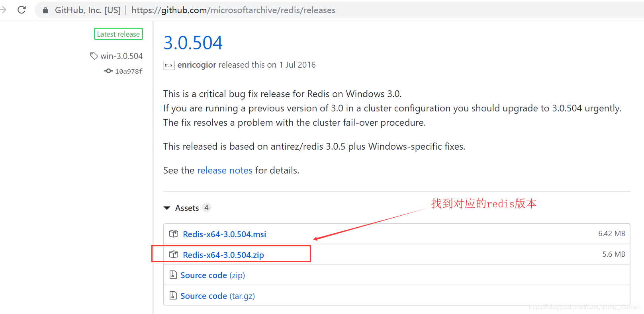Reload the page with the refresh icon
This screenshot has height=314, width=644.
click(22, 10)
